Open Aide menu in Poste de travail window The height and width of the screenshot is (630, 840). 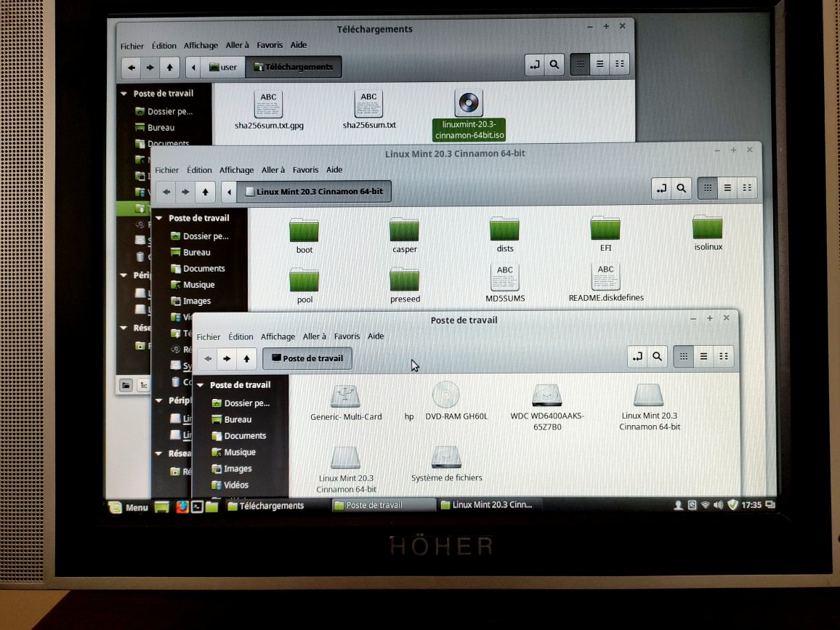(x=376, y=336)
